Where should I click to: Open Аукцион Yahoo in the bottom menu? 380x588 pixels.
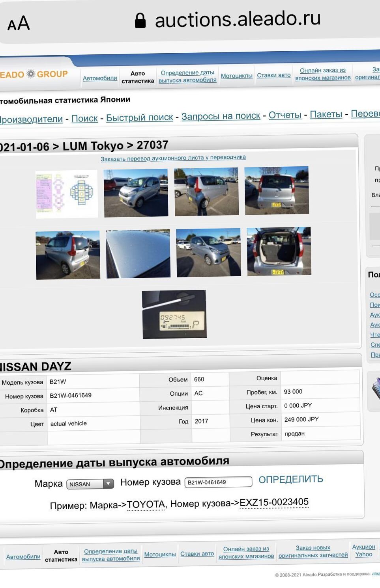click(363, 551)
